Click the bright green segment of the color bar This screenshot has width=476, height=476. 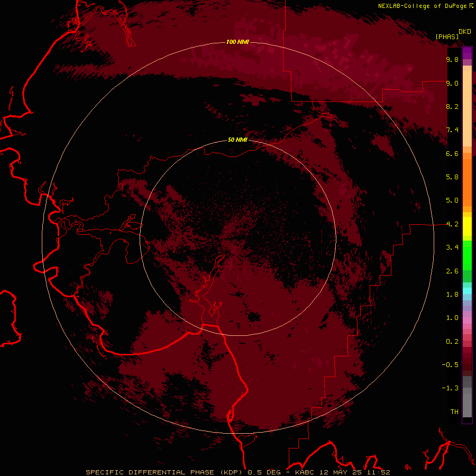click(467, 255)
